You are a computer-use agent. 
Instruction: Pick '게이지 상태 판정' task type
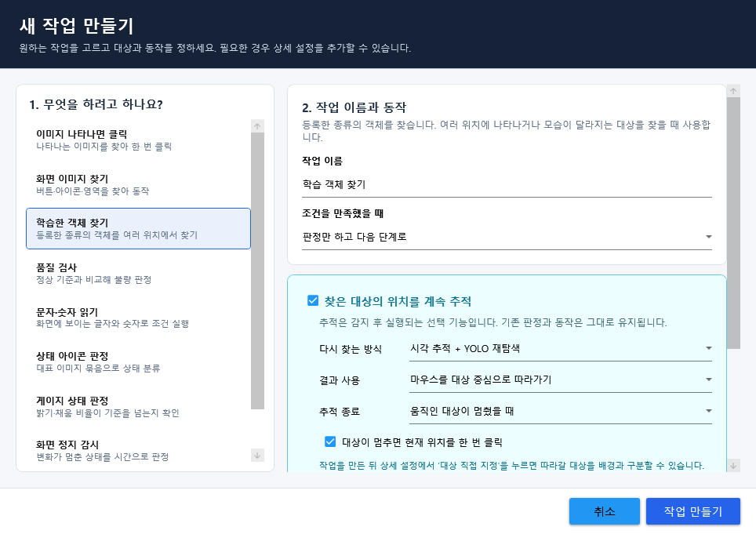point(138,406)
